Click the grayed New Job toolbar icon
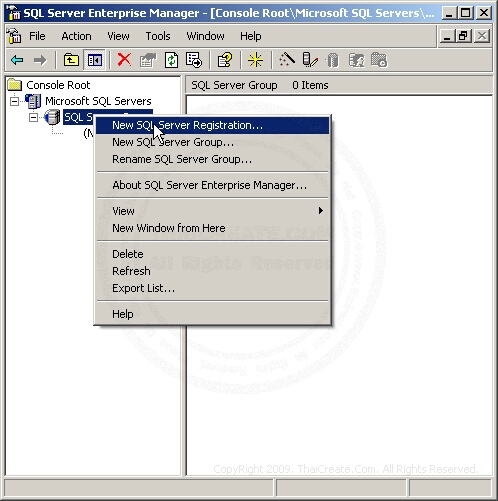The height and width of the screenshot is (501, 498). [379, 60]
